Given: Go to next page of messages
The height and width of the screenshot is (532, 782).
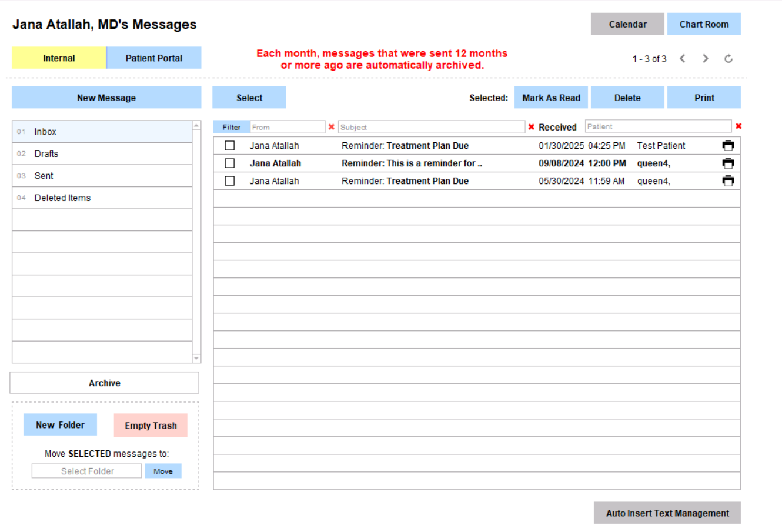Looking at the screenshot, I should [706, 59].
